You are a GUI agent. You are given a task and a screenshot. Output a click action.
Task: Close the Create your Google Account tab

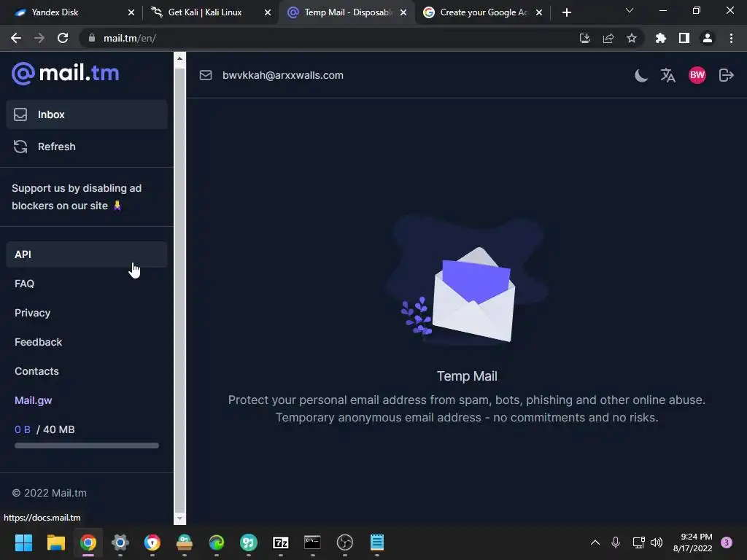539,12
